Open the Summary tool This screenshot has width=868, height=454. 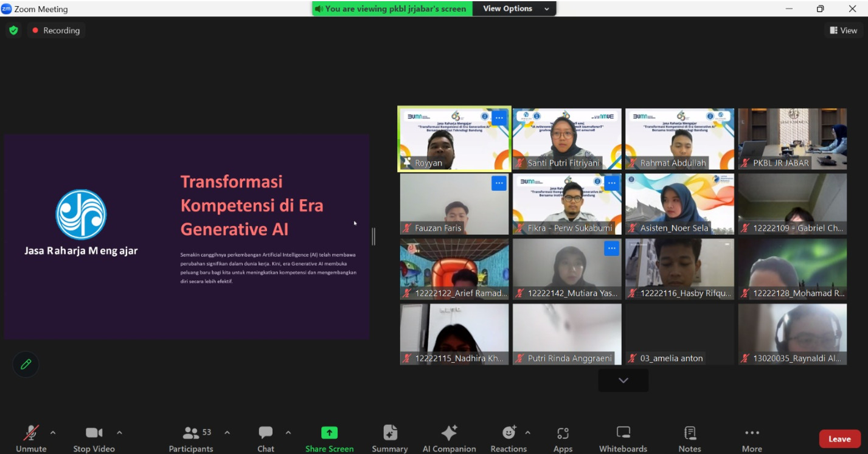coord(390,439)
